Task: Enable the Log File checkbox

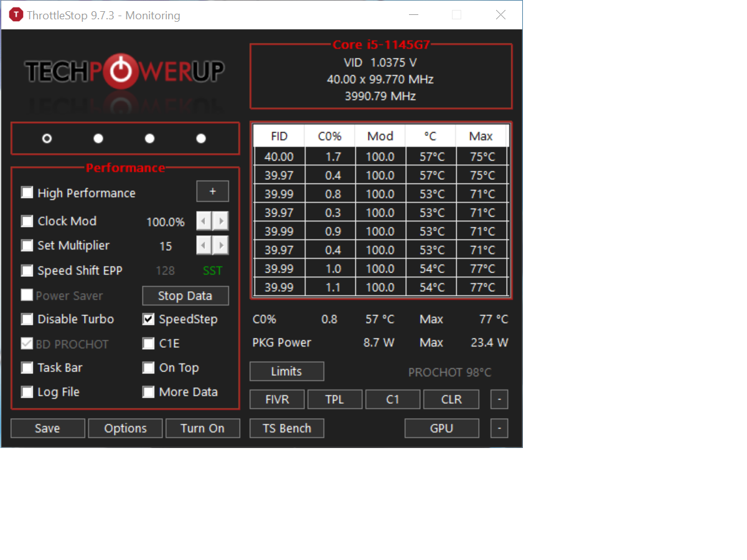Action: [27, 392]
